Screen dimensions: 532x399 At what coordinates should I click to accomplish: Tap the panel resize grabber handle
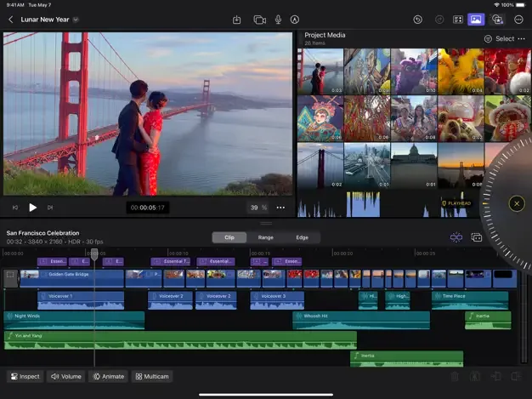point(266,223)
